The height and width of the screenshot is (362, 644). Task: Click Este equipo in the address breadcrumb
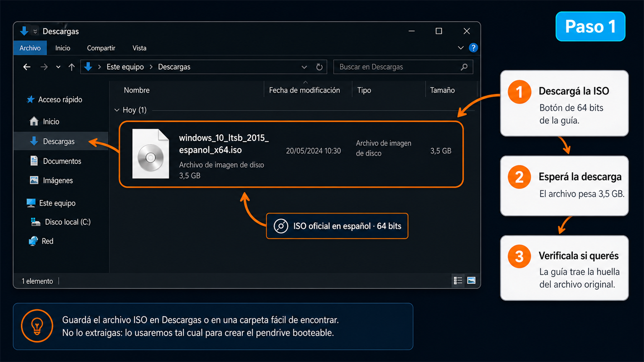pos(125,67)
